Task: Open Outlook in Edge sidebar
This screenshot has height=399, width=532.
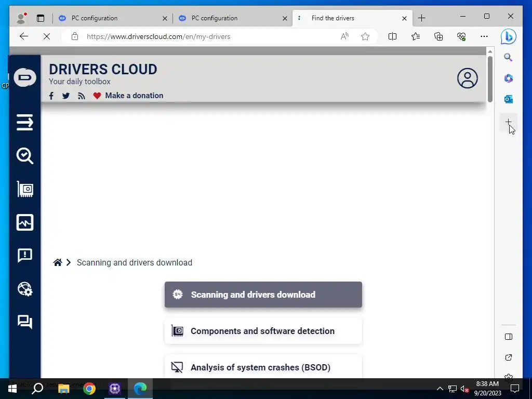Action: click(508, 99)
